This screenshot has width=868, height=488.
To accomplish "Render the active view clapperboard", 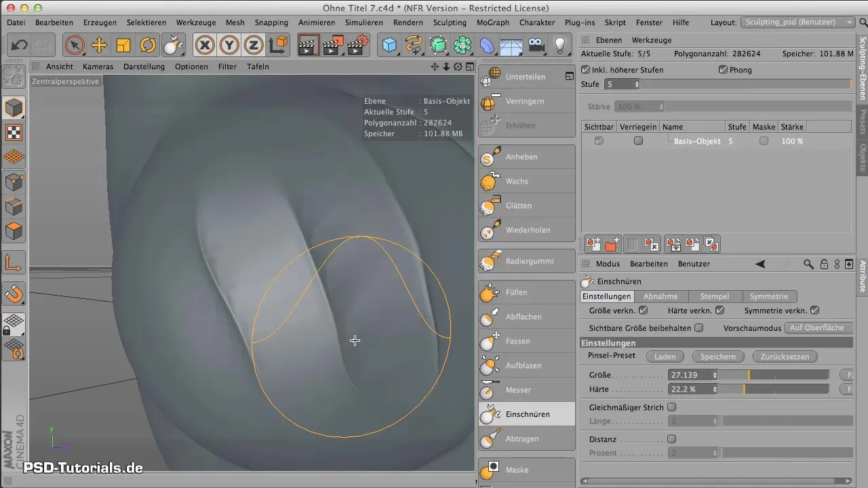I will coord(309,45).
